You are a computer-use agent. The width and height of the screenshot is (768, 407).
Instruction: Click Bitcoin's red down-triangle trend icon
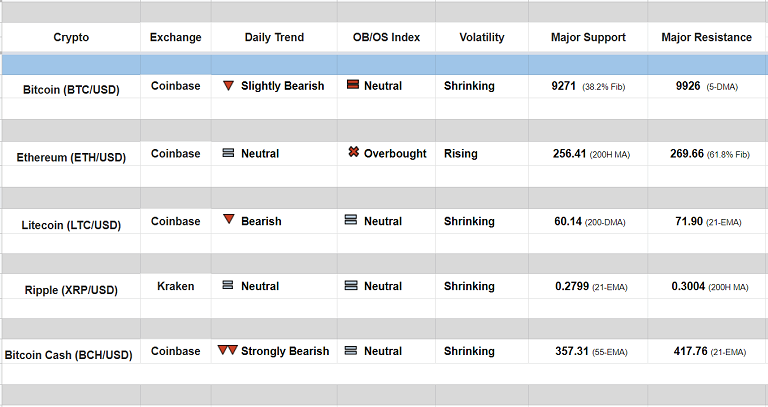(x=229, y=86)
